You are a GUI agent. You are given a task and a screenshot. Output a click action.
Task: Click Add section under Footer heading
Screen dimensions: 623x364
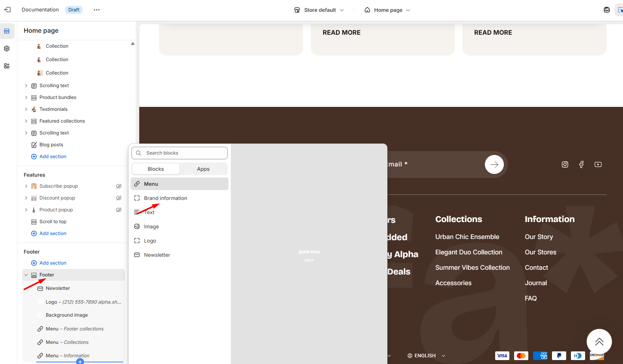[x=49, y=263]
